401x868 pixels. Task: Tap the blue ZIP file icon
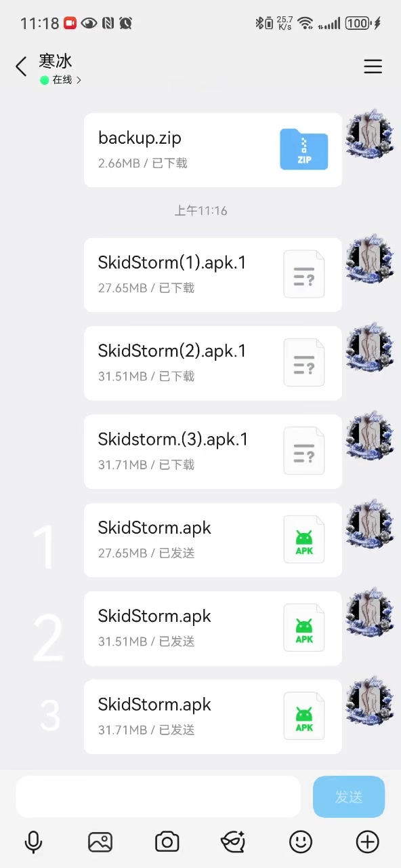tap(304, 149)
